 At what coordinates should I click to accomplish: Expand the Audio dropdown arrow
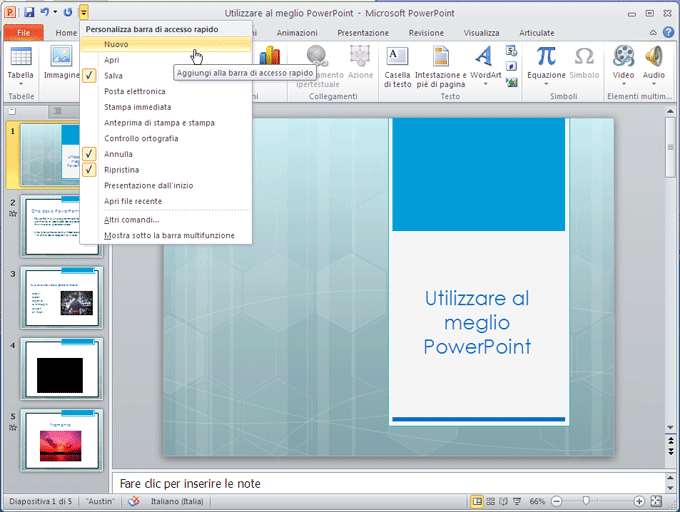point(654,84)
